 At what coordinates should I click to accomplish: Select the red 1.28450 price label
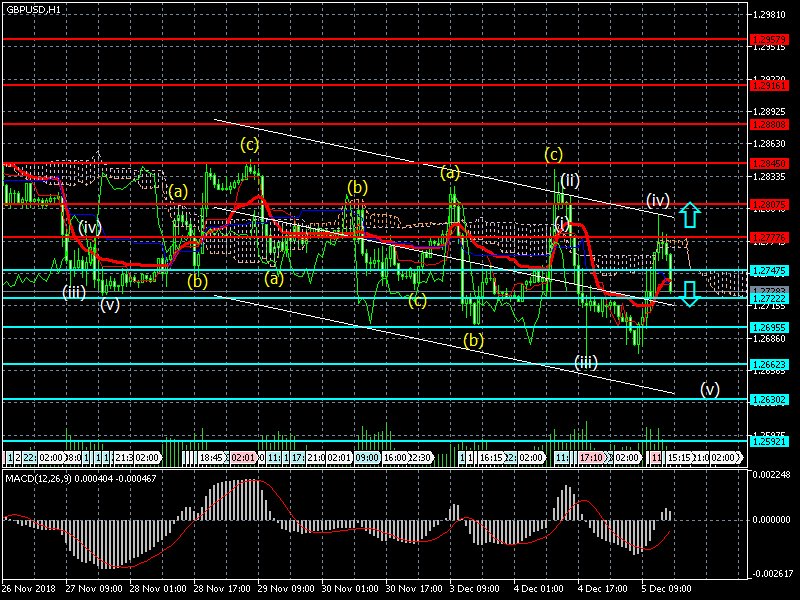tap(772, 163)
